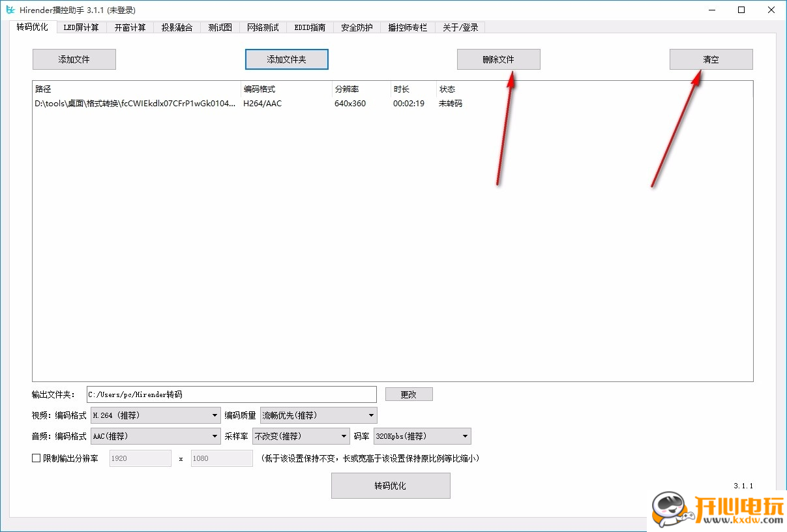Screen dimensions: 787x532
Task: Click the 1080 height field
Action: (222, 458)
